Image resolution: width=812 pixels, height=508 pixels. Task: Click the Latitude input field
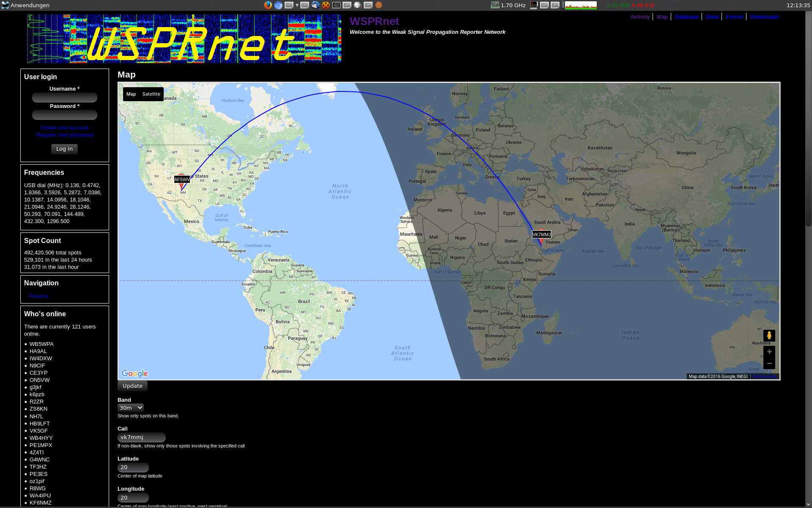[x=133, y=467]
